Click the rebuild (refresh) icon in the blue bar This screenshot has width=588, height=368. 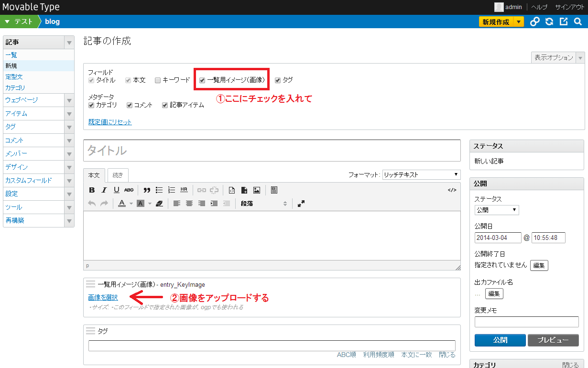pyautogui.click(x=549, y=22)
